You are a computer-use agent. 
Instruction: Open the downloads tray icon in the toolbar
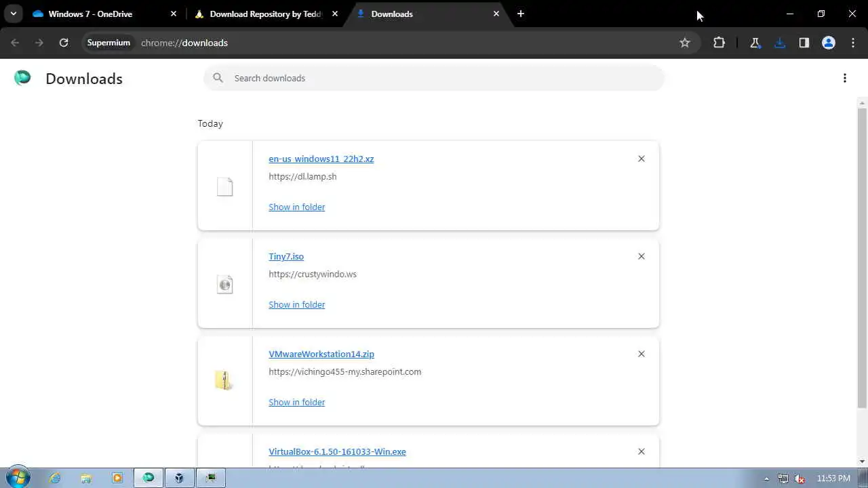780,43
